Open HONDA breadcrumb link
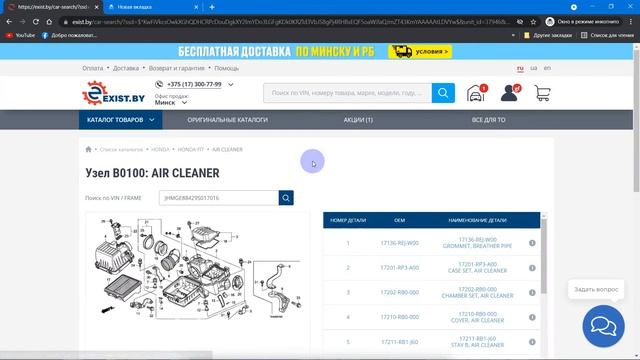The image size is (640, 360). point(160,149)
